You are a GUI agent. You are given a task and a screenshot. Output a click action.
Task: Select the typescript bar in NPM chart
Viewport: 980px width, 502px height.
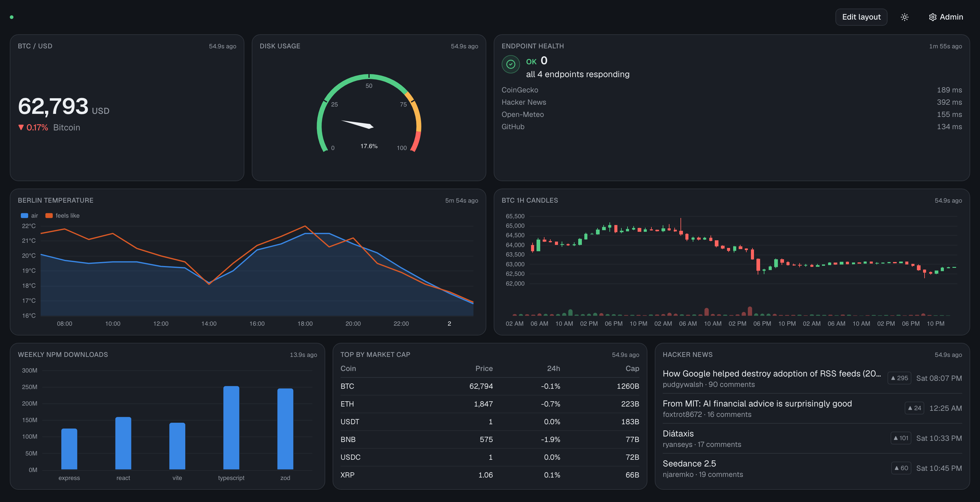point(231,428)
